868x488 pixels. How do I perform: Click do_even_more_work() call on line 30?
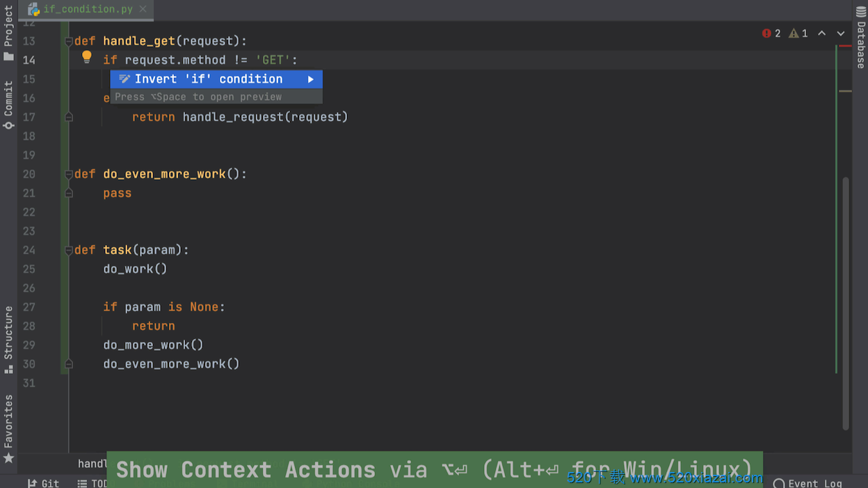coord(172,364)
